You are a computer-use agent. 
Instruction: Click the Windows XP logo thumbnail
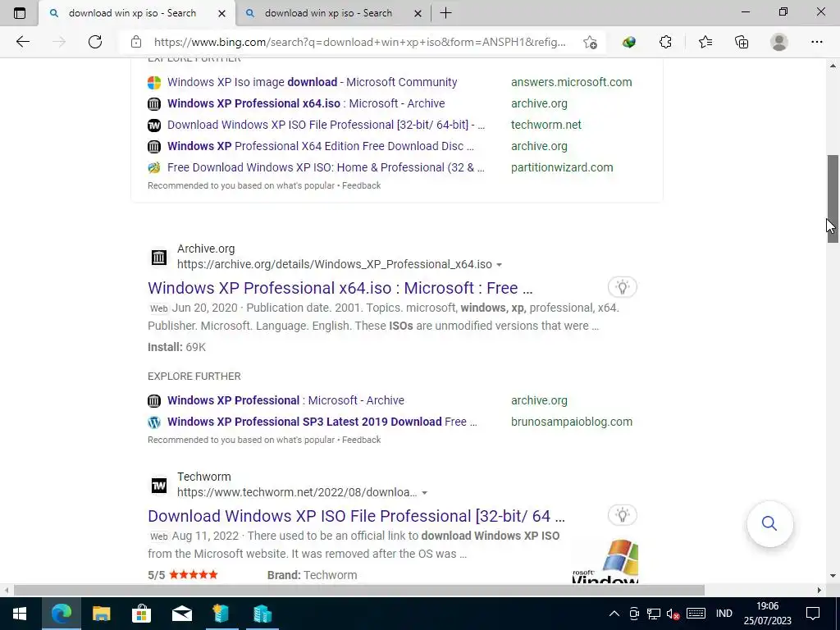(x=605, y=561)
